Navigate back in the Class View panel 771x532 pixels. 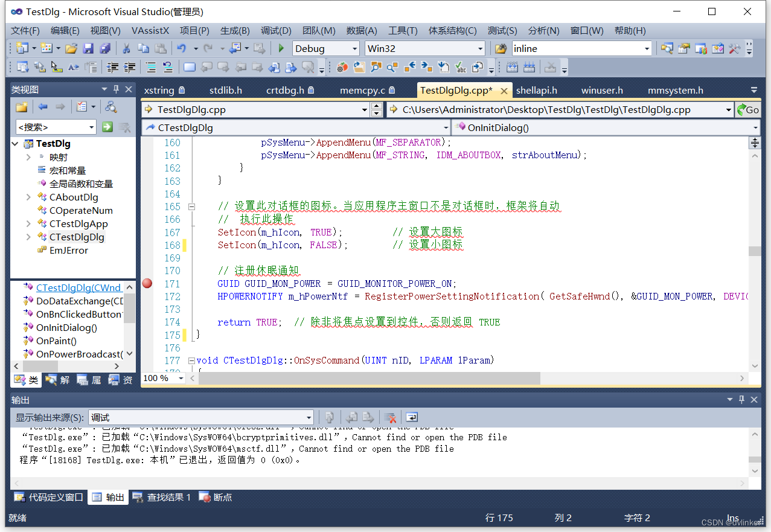[43, 107]
